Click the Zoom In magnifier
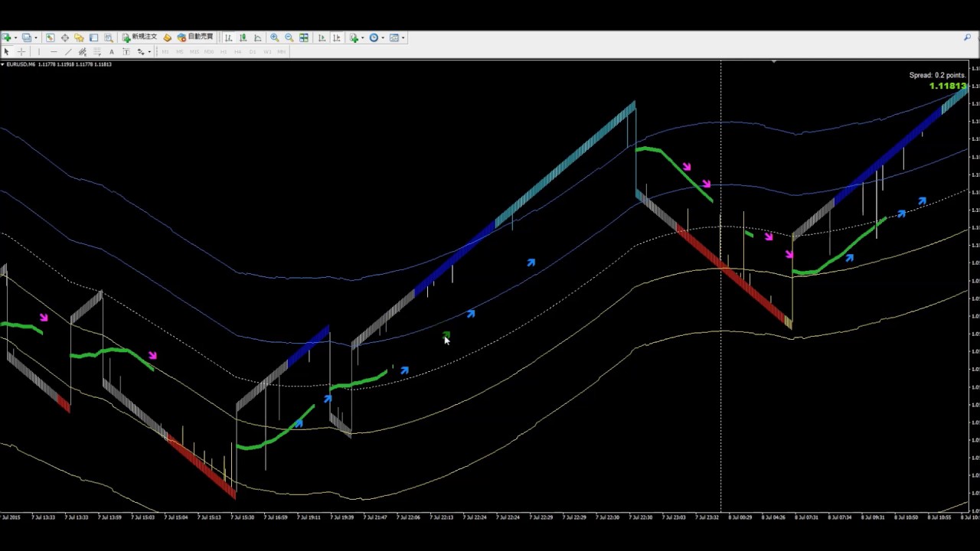 [x=274, y=37]
